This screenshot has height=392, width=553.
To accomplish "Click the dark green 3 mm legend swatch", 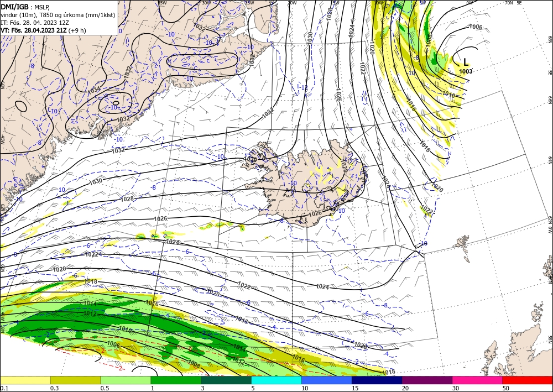I will click(226, 380).
